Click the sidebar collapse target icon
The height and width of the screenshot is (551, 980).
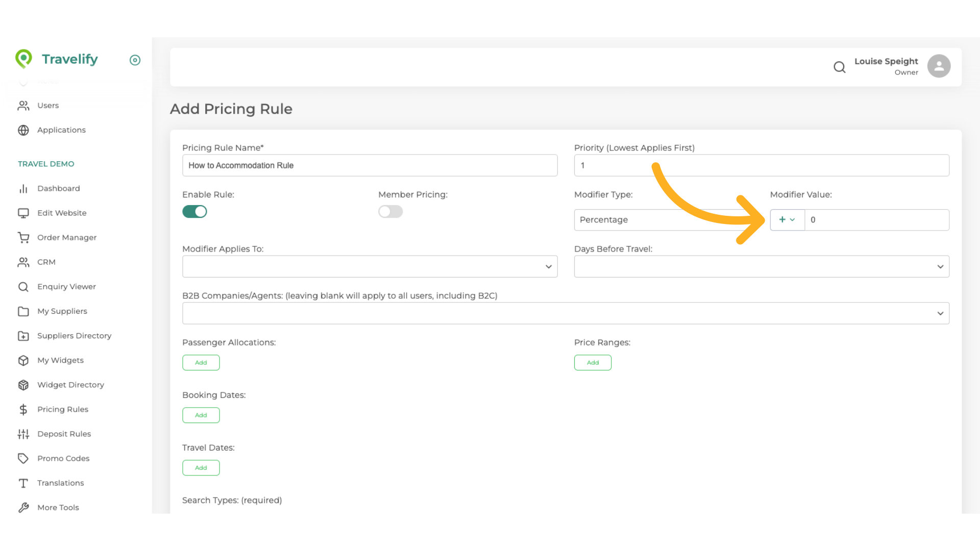[135, 60]
